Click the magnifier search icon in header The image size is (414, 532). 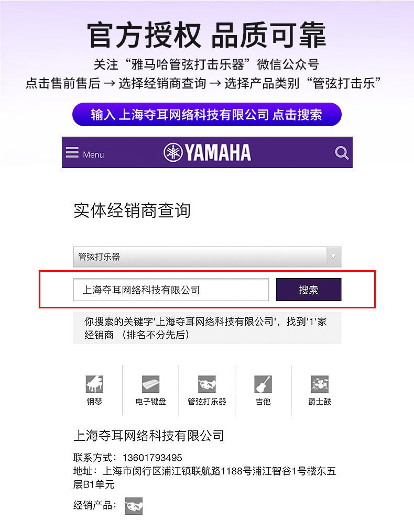342,153
